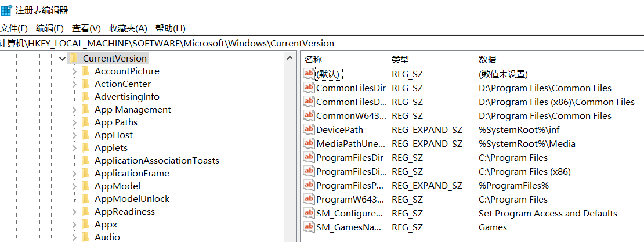Expand the Applets key

click(74, 148)
